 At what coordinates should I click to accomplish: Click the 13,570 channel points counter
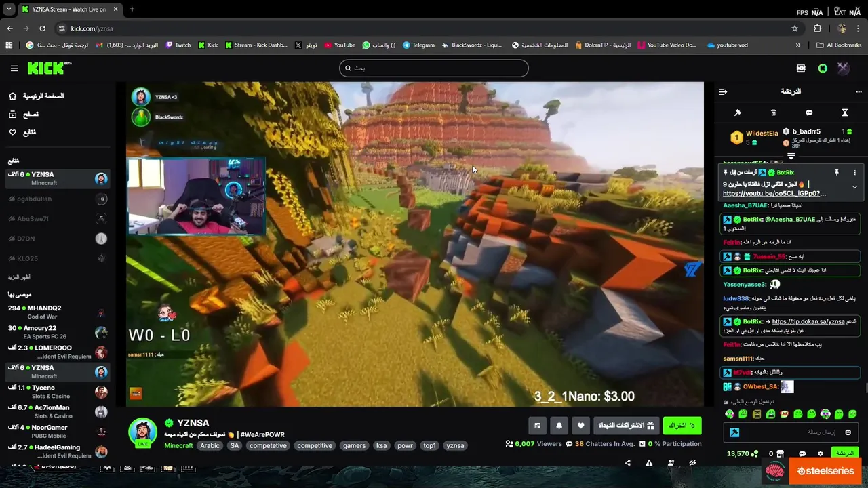click(742, 454)
